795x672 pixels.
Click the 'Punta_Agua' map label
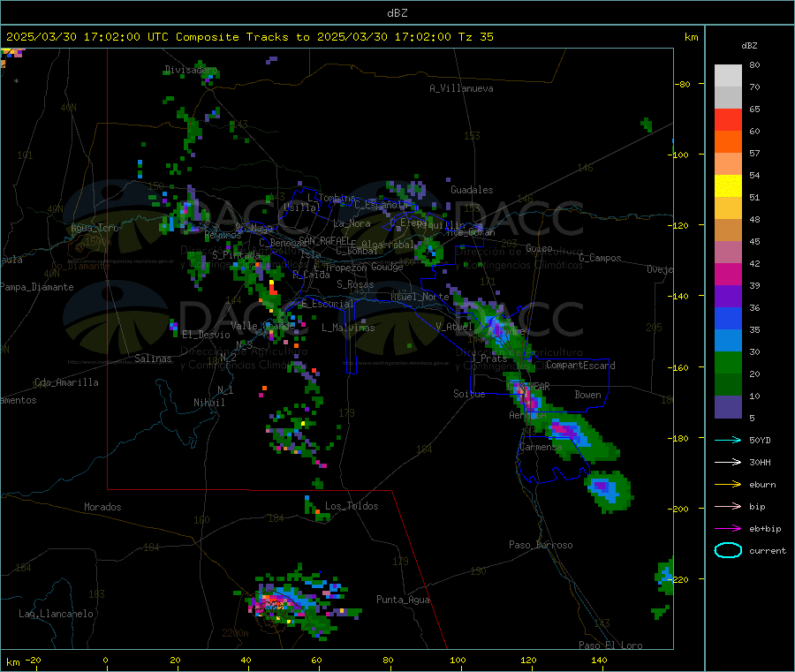403,600
